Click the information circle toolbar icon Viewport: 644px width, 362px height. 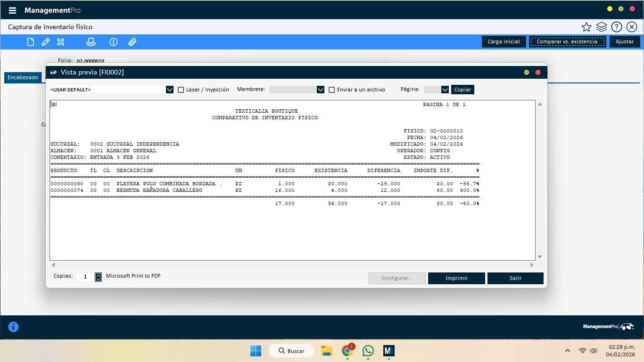click(114, 42)
